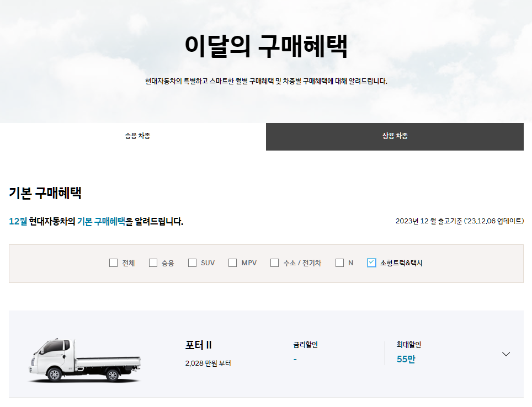
Task: Select the 상용 차종 tab
Action: [x=395, y=136]
